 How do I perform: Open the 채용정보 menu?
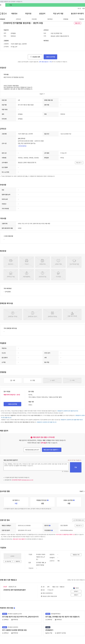pos(14,13)
